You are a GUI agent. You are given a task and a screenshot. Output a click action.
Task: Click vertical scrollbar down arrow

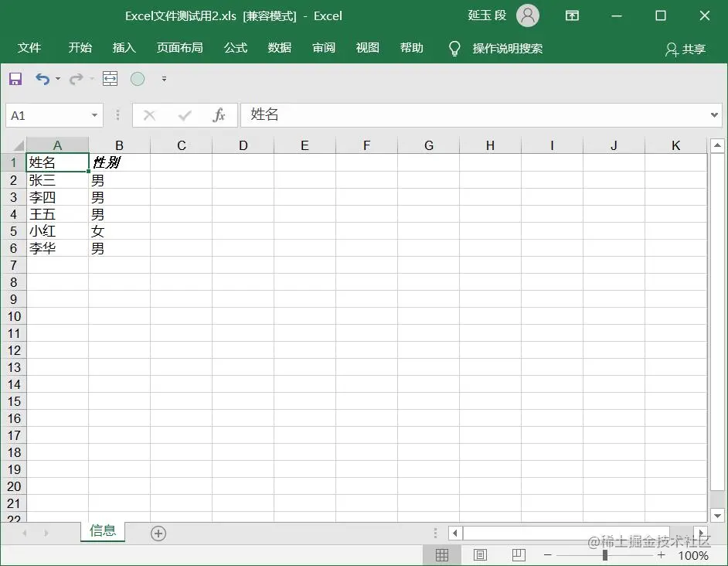717,515
